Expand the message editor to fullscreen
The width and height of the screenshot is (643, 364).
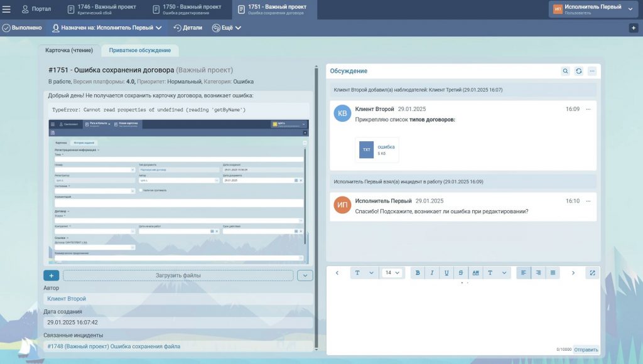point(592,273)
